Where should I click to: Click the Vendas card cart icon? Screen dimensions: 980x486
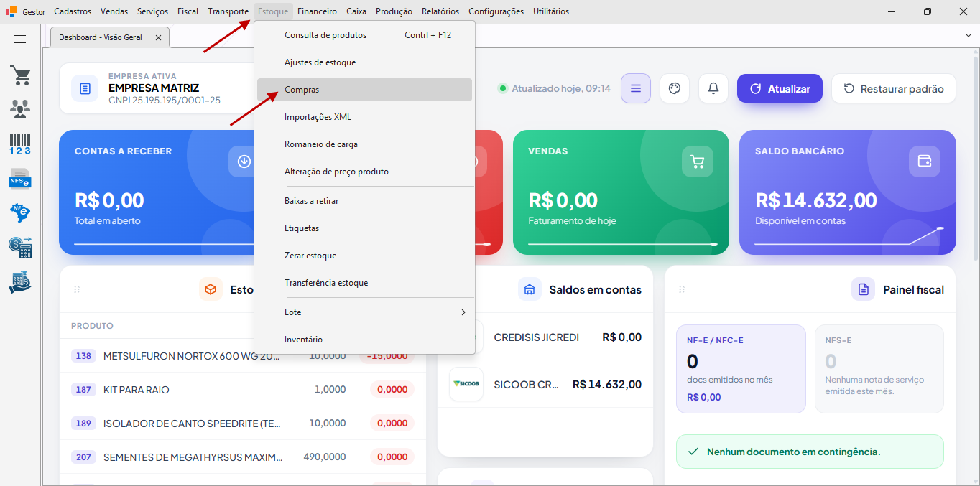[698, 162]
